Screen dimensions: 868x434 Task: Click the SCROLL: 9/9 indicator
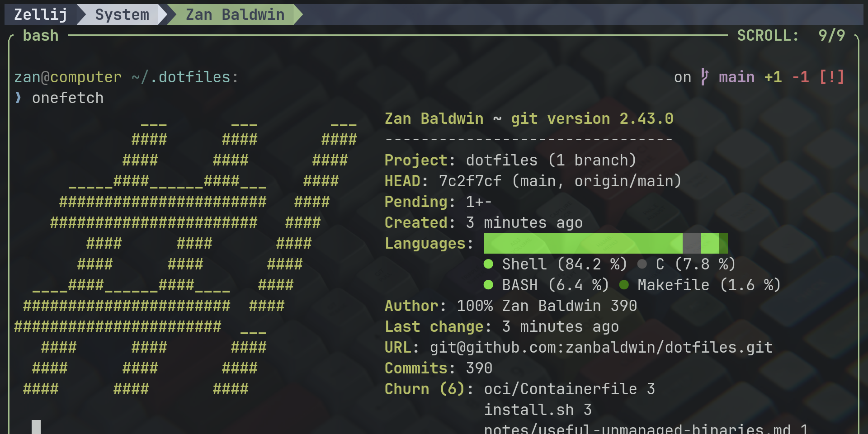coord(791,35)
